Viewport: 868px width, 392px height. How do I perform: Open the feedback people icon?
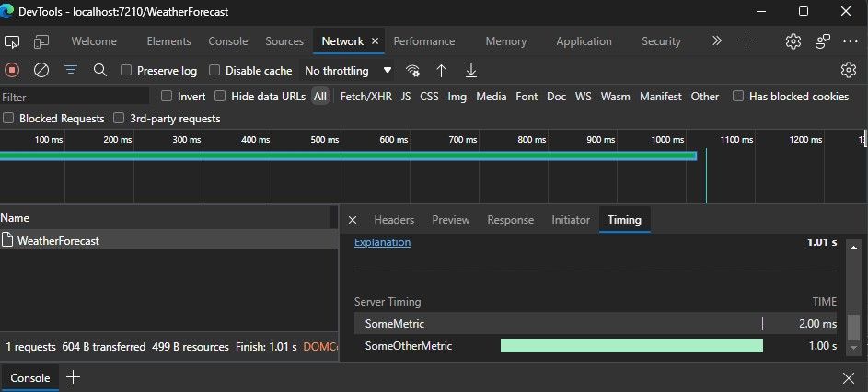coord(823,41)
